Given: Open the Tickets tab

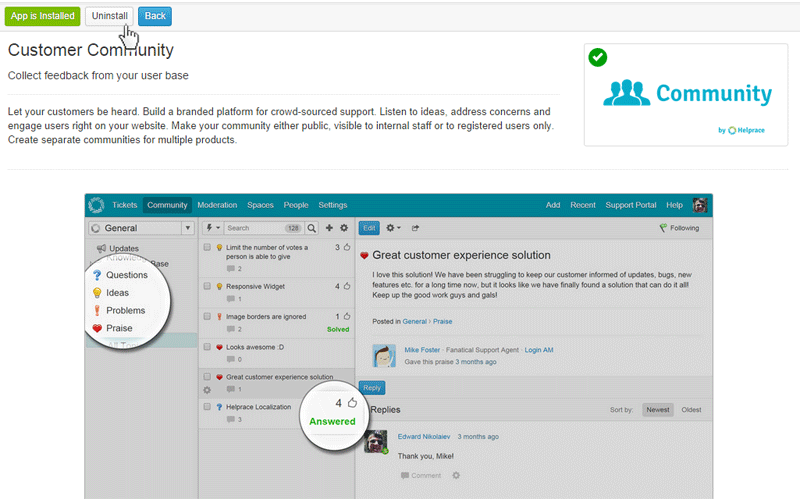Looking at the screenshot, I should pos(124,205).
